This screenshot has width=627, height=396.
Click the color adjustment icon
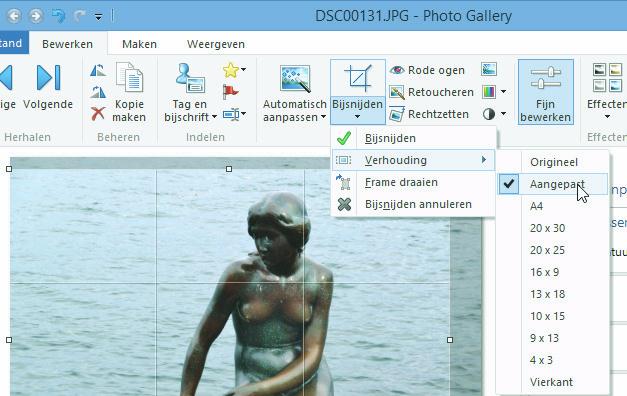coord(489,92)
